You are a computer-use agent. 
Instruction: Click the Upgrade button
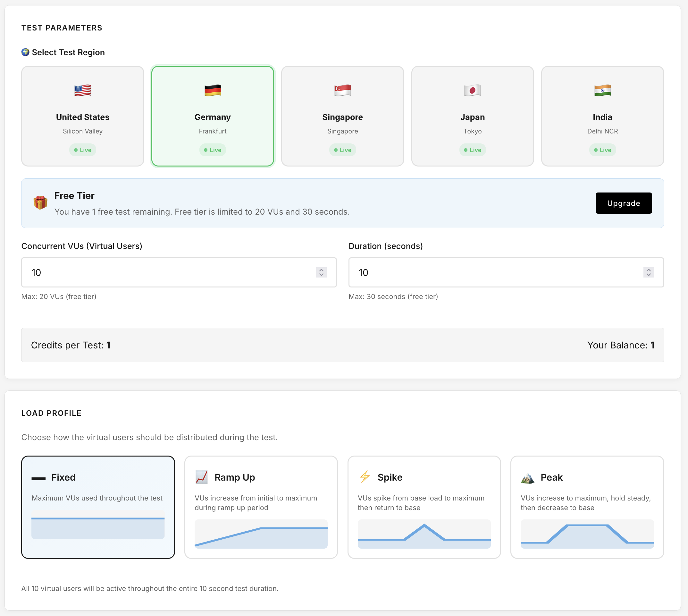[x=623, y=203]
